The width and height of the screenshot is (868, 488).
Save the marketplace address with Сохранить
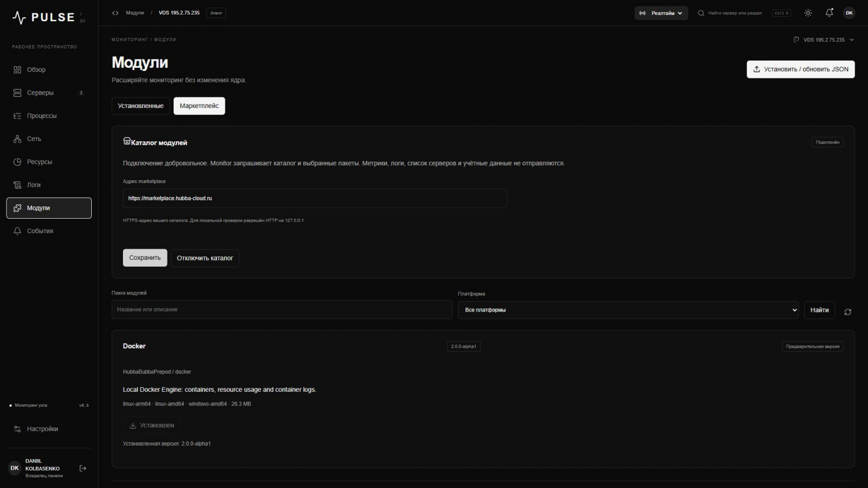[x=145, y=258]
